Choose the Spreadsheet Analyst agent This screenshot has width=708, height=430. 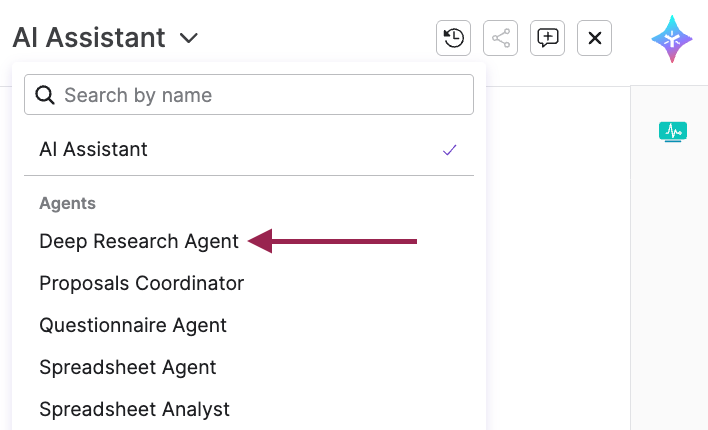(135, 409)
